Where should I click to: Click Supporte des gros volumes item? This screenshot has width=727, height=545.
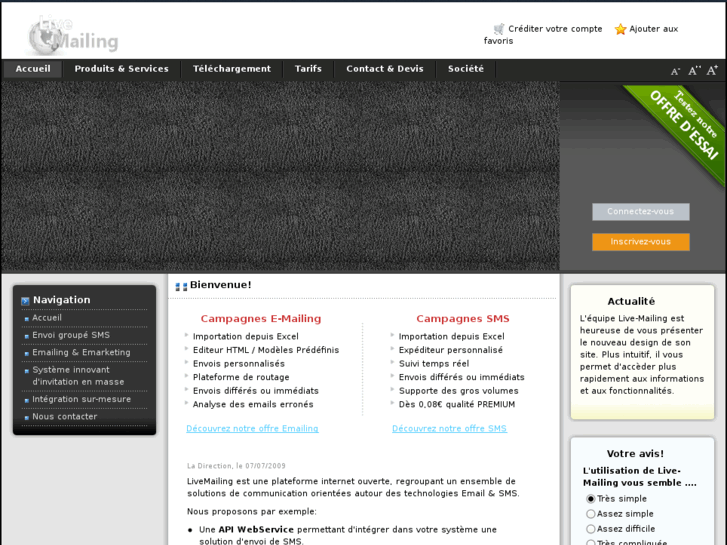pos(459,391)
